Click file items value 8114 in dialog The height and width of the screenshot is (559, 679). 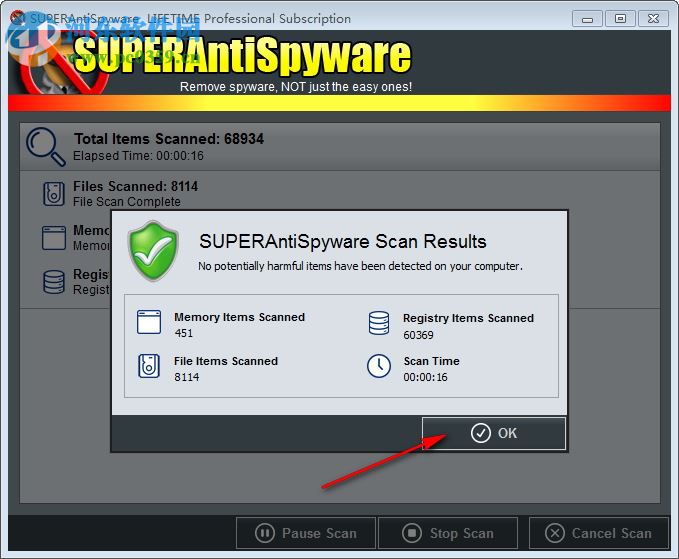pos(187,377)
